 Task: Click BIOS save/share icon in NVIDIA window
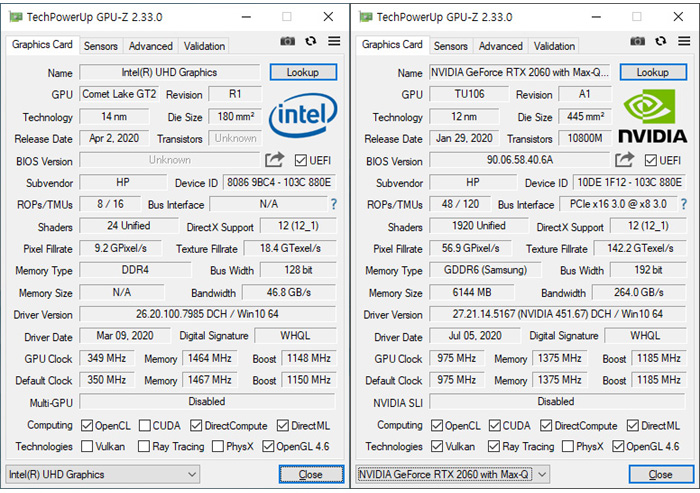pyautogui.click(x=625, y=159)
